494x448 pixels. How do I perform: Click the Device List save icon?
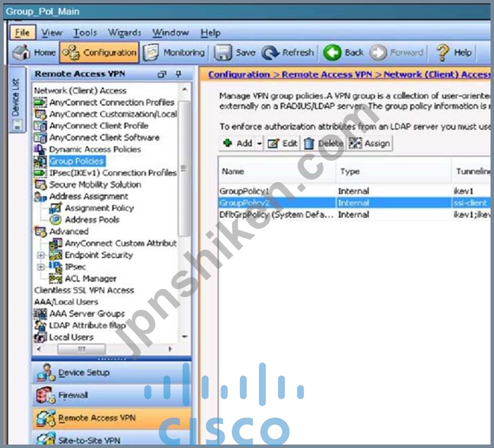pyautogui.click(x=17, y=125)
